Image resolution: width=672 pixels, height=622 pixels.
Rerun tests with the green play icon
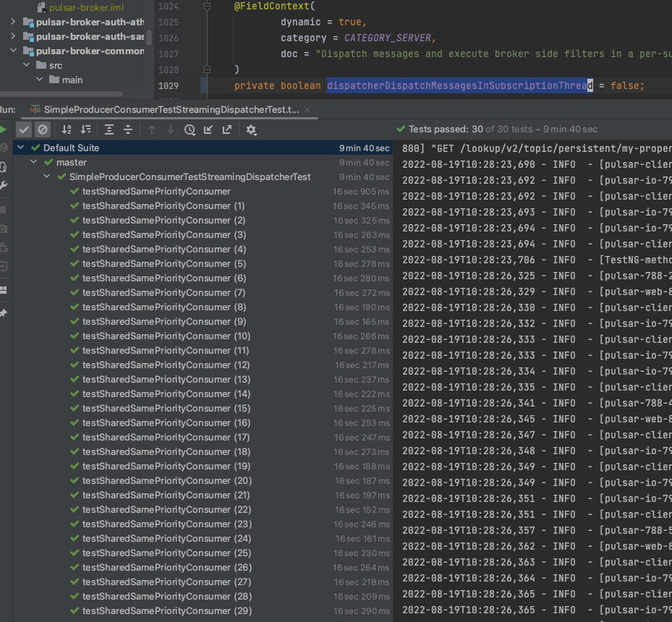[x=3, y=129]
